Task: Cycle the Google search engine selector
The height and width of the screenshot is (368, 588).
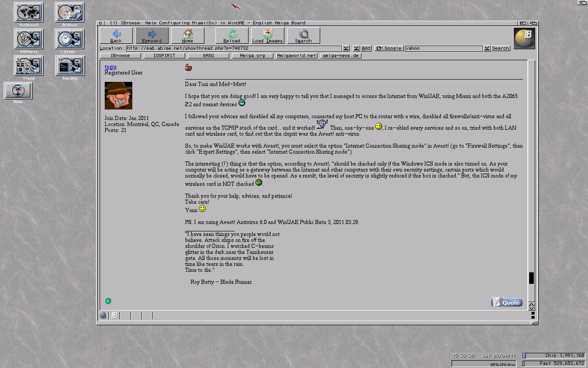Action: [x=389, y=48]
